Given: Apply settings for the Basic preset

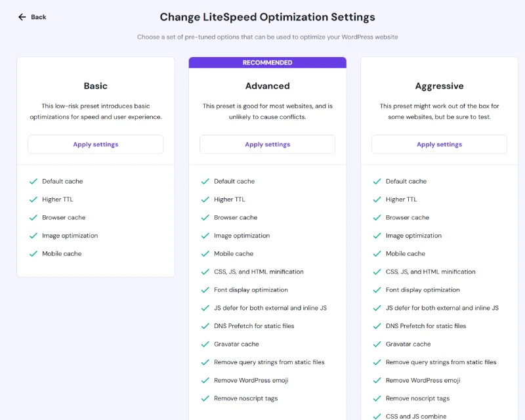Looking at the screenshot, I should (x=95, y=144).
